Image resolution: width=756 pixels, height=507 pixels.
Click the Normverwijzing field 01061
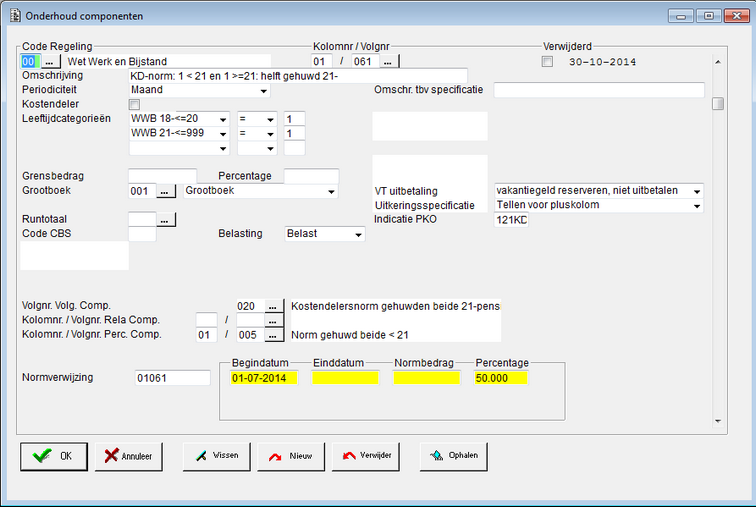click(x=173, y=378)
